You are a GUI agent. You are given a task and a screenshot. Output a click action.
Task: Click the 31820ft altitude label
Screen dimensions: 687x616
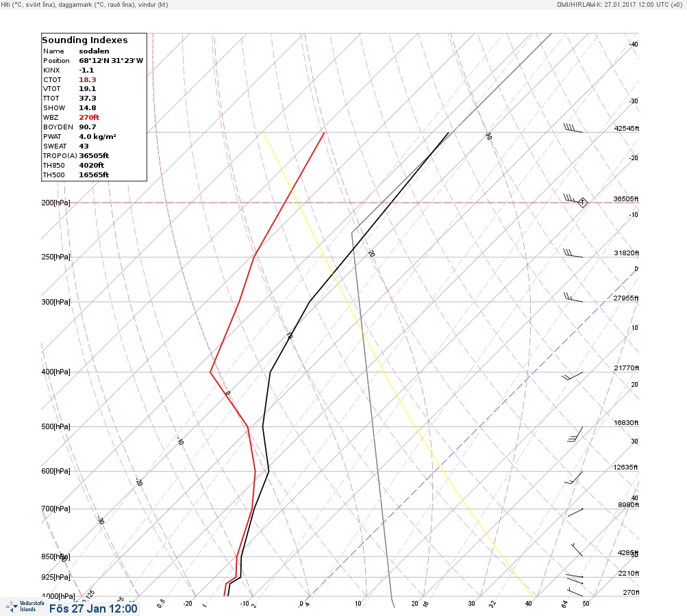(627, 253)
